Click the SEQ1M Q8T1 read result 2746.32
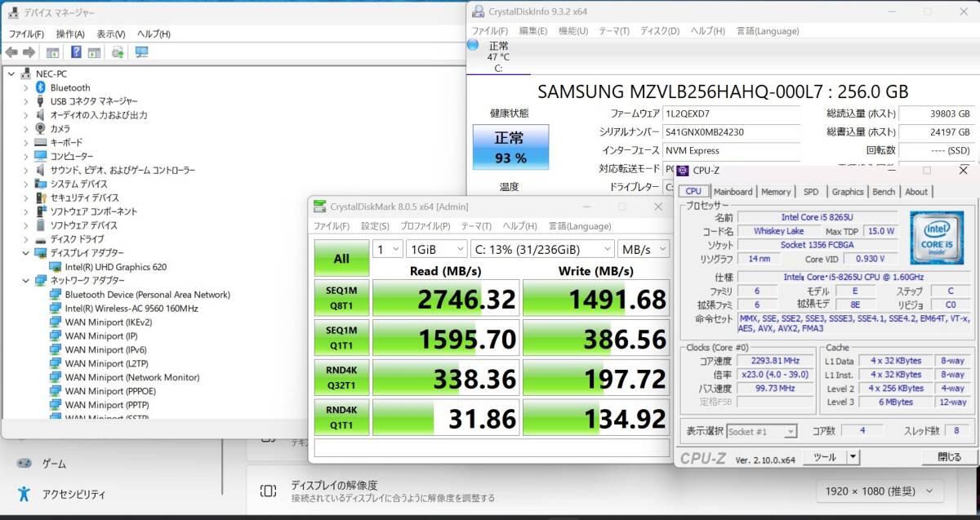 click(446, 298)
